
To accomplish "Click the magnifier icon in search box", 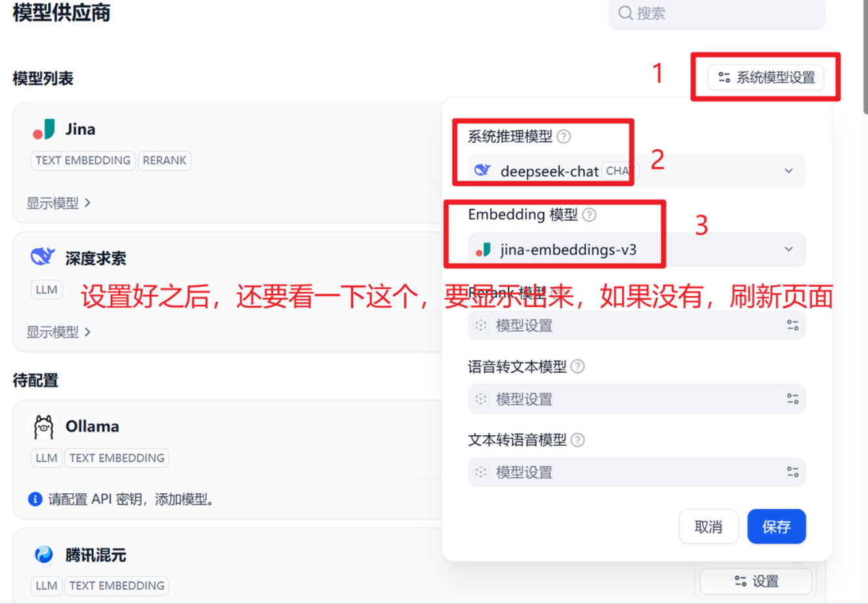I will click(x=626, y=13).
